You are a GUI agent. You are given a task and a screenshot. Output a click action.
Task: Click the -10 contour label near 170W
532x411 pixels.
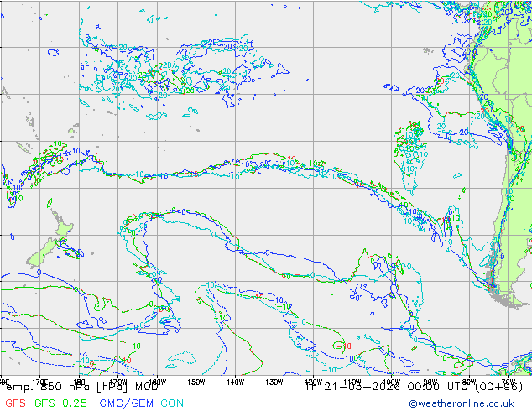pos(133,346)
